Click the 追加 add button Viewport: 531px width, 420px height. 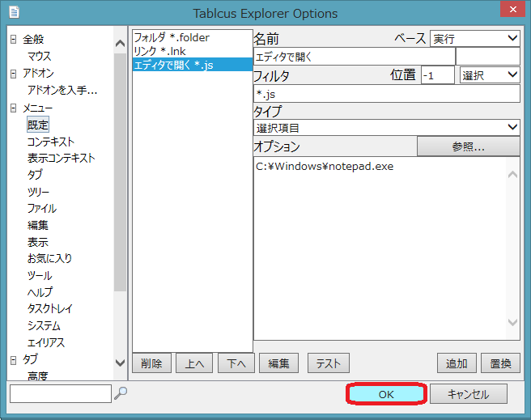(x=457, y=363)
